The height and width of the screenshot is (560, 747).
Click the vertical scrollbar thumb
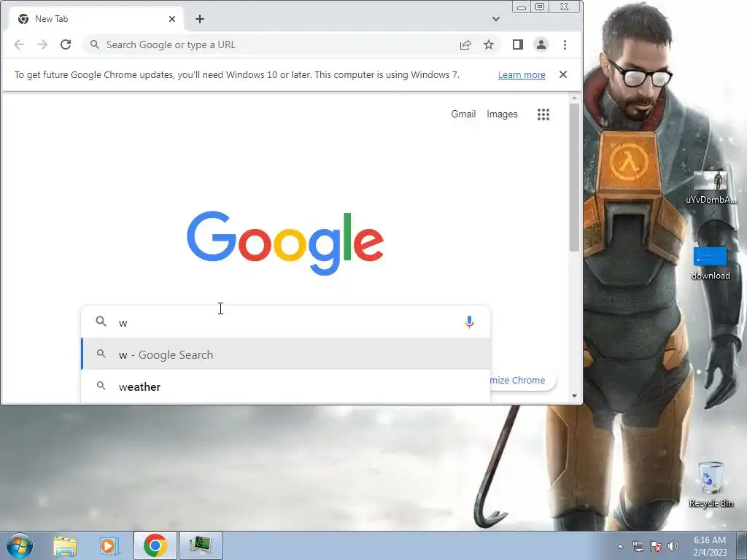tap(574, 177)
